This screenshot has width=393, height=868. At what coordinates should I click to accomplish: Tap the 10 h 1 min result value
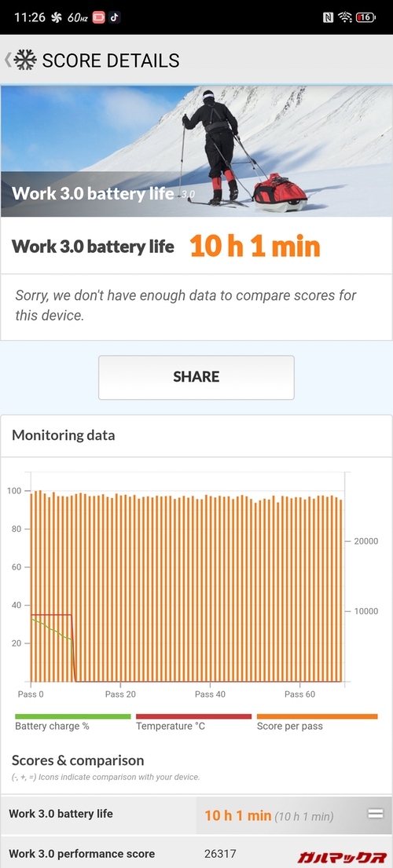pos(255,247)
